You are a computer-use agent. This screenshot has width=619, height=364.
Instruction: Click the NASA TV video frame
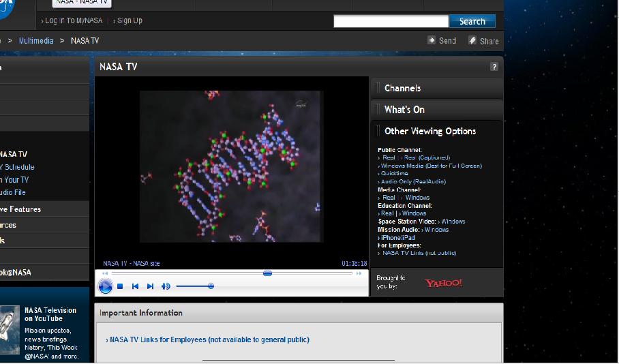pos(232,166)
